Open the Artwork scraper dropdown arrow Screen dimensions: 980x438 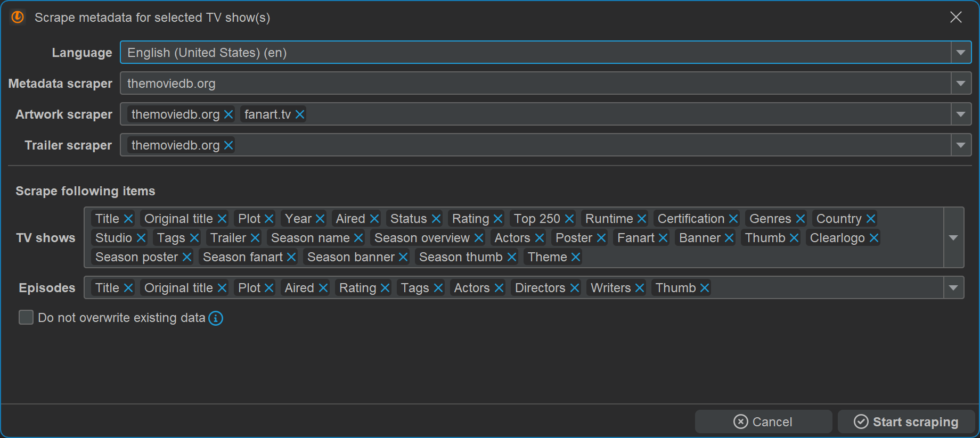[961, 114]
